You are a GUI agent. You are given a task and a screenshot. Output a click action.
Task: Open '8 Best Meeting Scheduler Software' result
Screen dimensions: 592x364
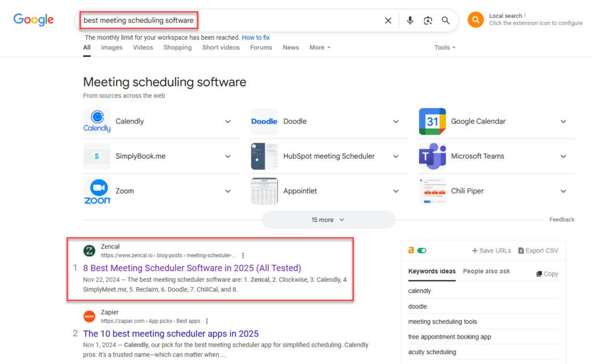tap(192, 268)
